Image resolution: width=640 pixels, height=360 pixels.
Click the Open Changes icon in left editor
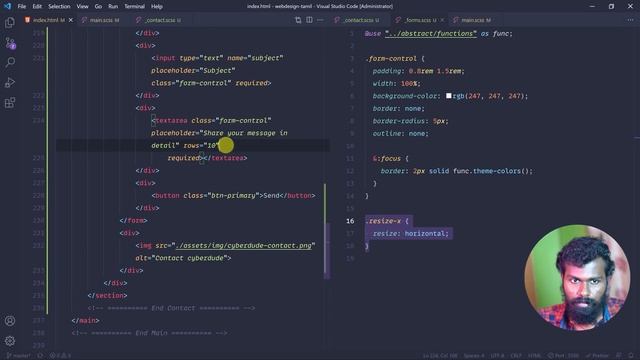[x=298, y=20]
